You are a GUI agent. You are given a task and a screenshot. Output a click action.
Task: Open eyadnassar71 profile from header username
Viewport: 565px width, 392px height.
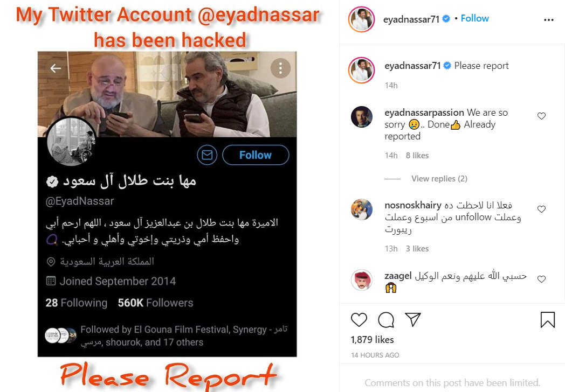point(411,19)
